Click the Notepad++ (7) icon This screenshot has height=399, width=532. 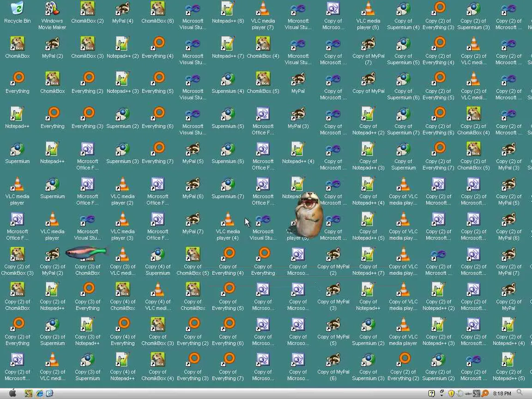click(228, 48)
